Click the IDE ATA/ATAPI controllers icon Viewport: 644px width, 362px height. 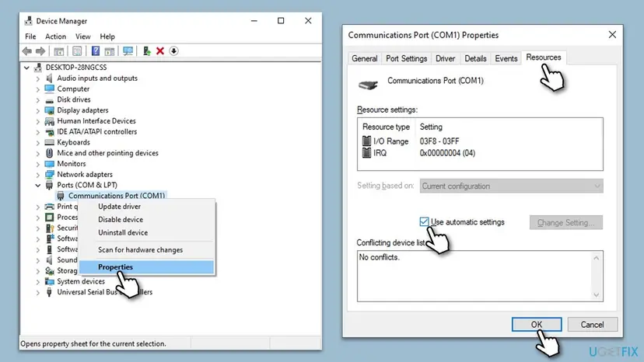[x=49, y=132]
